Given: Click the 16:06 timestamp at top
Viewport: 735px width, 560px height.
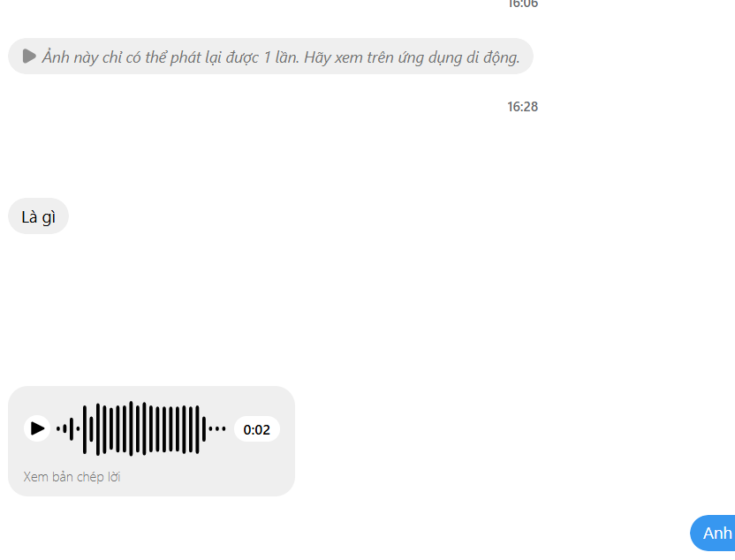Looking at the screenshot, I should point(523,4).
